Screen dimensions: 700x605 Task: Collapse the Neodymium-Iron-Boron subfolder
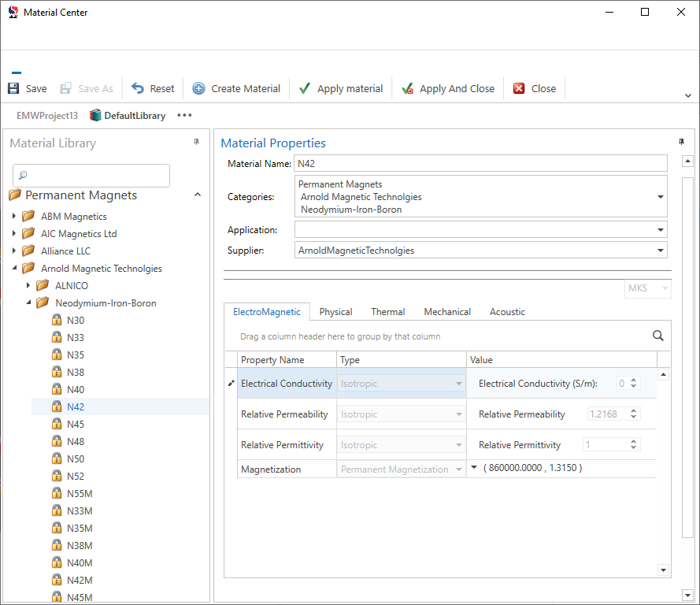tap(28, 302)
